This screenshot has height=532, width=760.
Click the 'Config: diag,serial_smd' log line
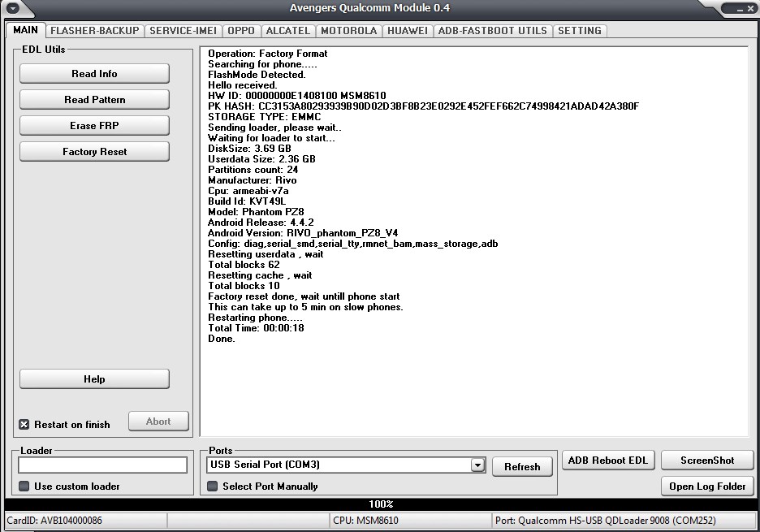pyautogui.click(x=353, y=244)
